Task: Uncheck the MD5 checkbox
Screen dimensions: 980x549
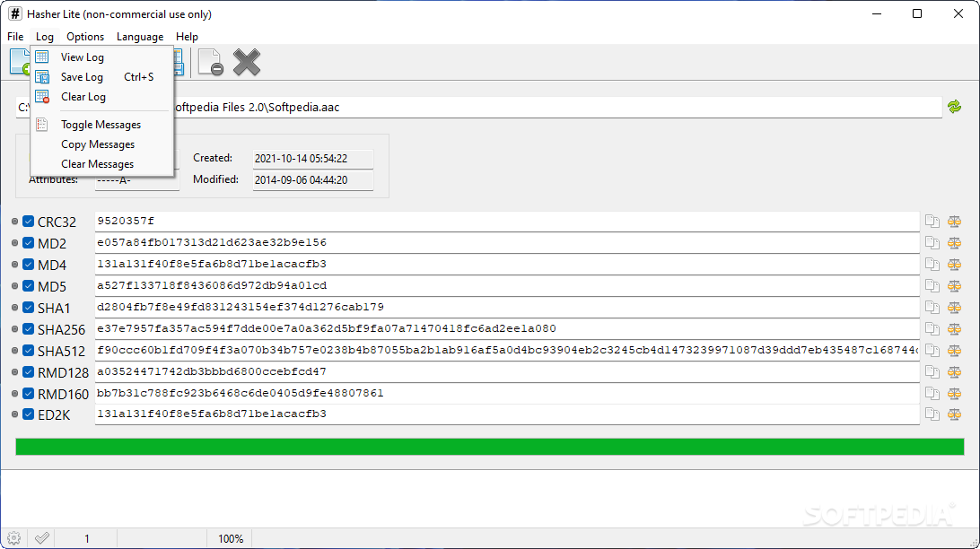Action: pyautogui.click(x=28, y=286)
